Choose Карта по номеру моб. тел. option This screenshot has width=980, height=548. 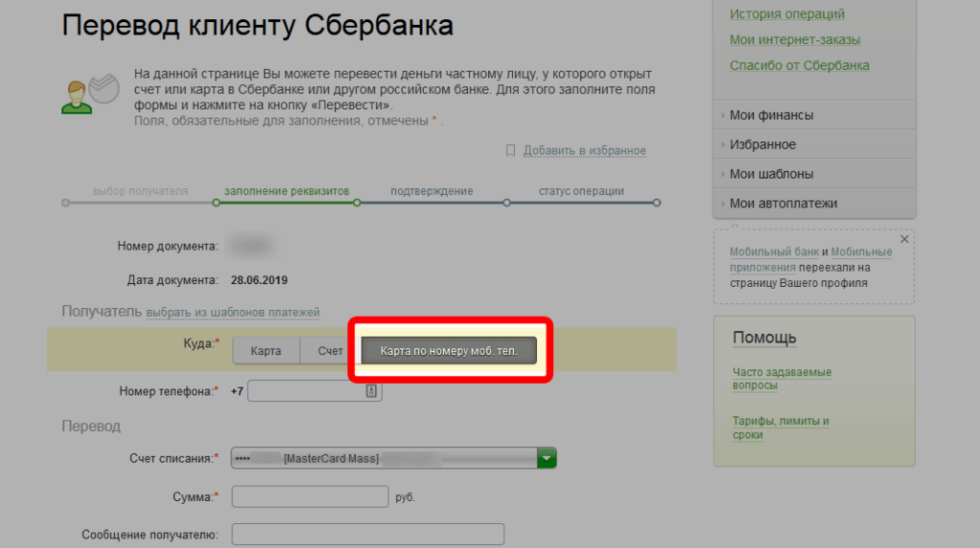click(449, 351)
